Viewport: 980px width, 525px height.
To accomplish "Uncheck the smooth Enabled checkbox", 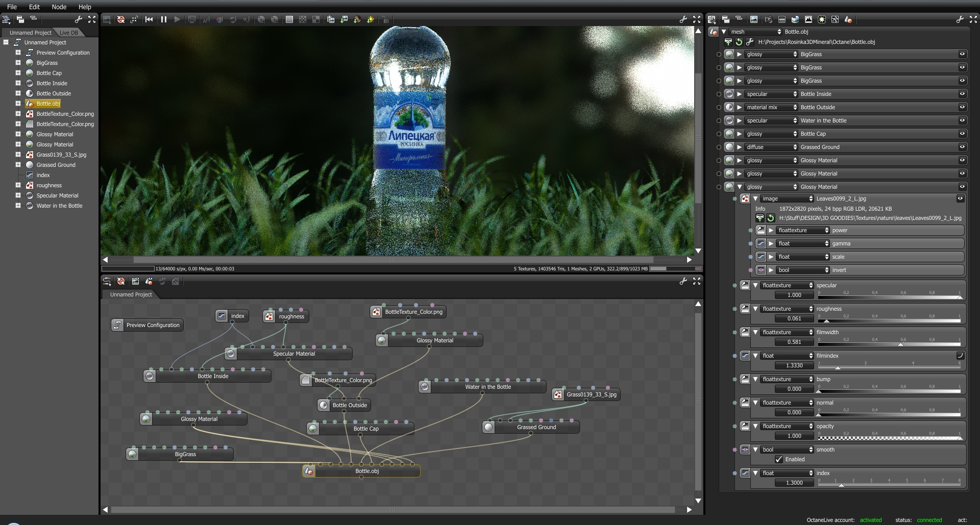I will tap(779, 459).
